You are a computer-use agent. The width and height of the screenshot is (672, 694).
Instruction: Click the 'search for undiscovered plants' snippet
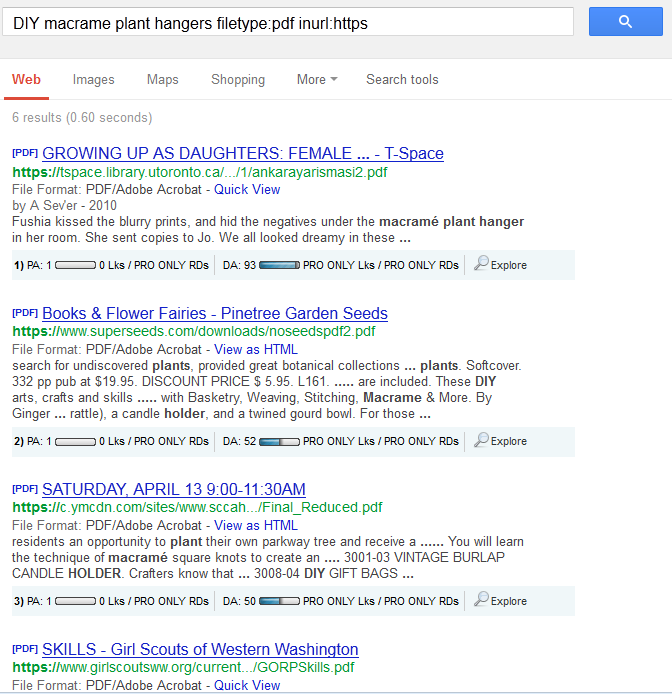pyautogui.click(x=266, y=389)
